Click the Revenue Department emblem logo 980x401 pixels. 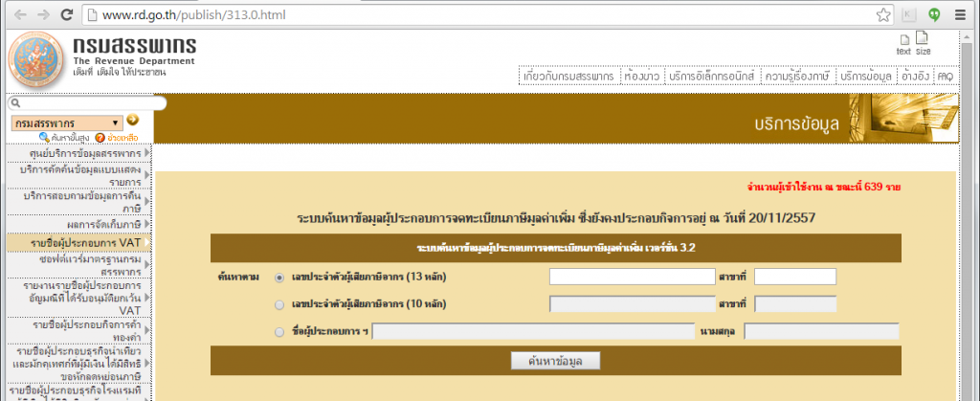coord(36,58)
